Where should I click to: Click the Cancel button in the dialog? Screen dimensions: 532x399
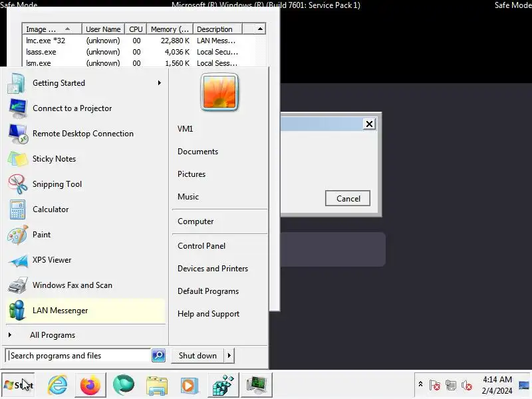pos(348,198)
